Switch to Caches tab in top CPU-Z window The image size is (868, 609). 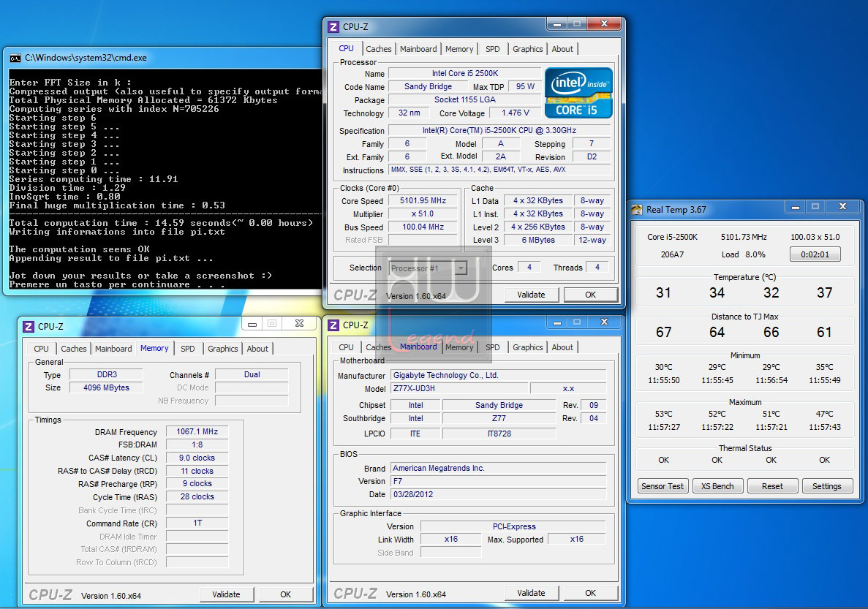379,49
